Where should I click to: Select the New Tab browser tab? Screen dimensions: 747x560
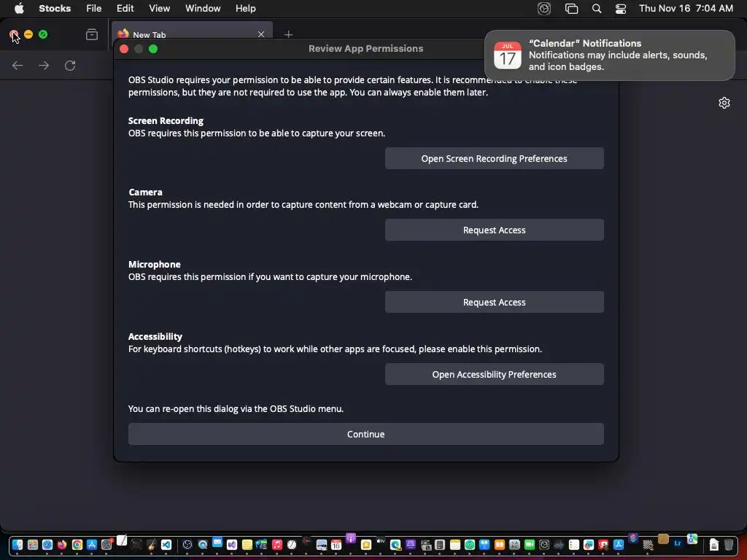[x=191, y=34]
